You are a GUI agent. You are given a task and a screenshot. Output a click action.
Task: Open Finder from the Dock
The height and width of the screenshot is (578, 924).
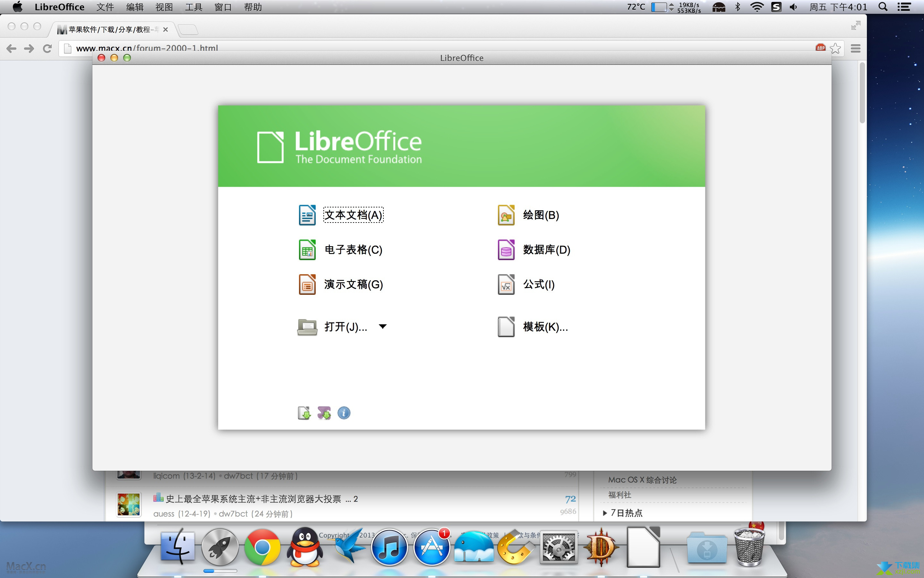coord(177,547)
